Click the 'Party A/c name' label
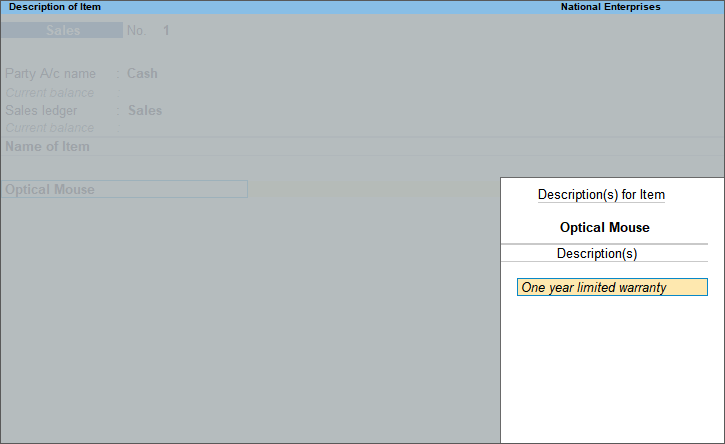725x444 pixels. pyautogui.click(x=50, y=74)
